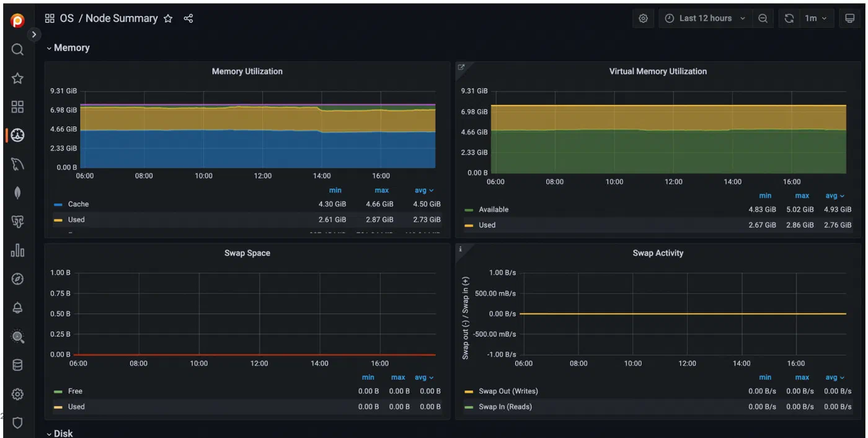
Task: Select the 4.50 GiB Cache avg value
Action: click(427, 204)
